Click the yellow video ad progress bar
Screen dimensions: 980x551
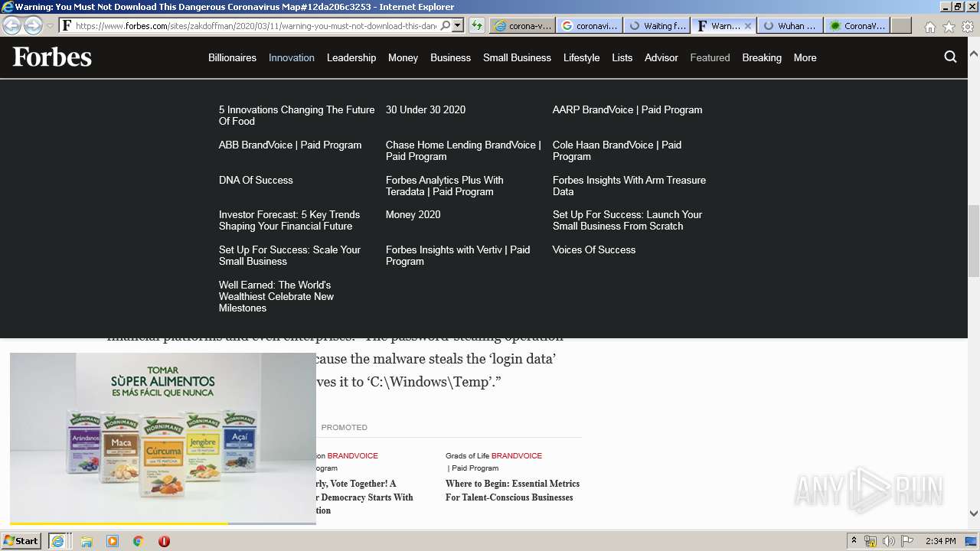click(x=119, y=523)
